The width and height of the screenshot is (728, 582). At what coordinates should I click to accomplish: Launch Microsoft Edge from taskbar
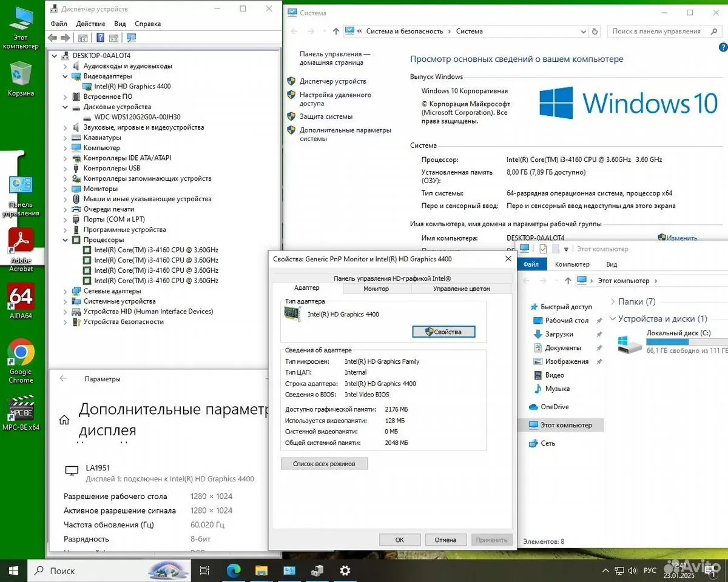tap(234, 570)
